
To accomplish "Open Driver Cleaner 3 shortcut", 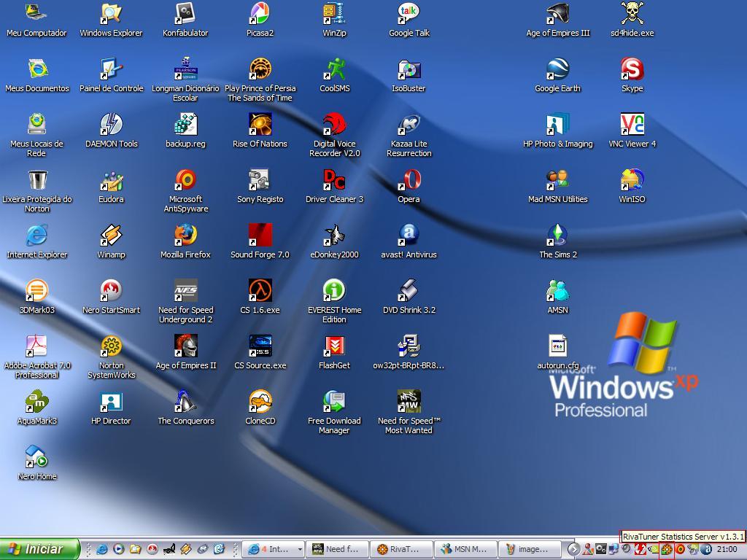I will [334, 179].
